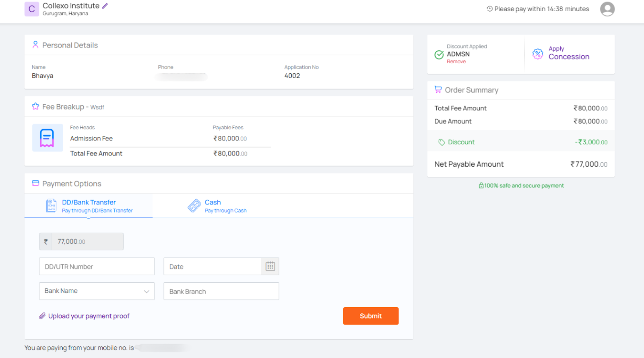Image resolution: width=644 pixels, height=358 pixels.
Task: Click the fee receipt icon in Fee Breakup
Action: point(47,138)
